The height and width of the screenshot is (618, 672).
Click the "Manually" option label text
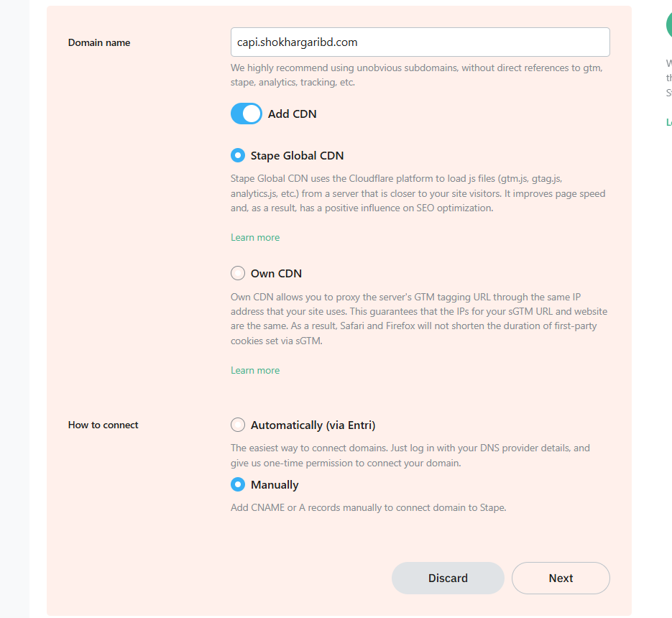click(x=275, y=484)
